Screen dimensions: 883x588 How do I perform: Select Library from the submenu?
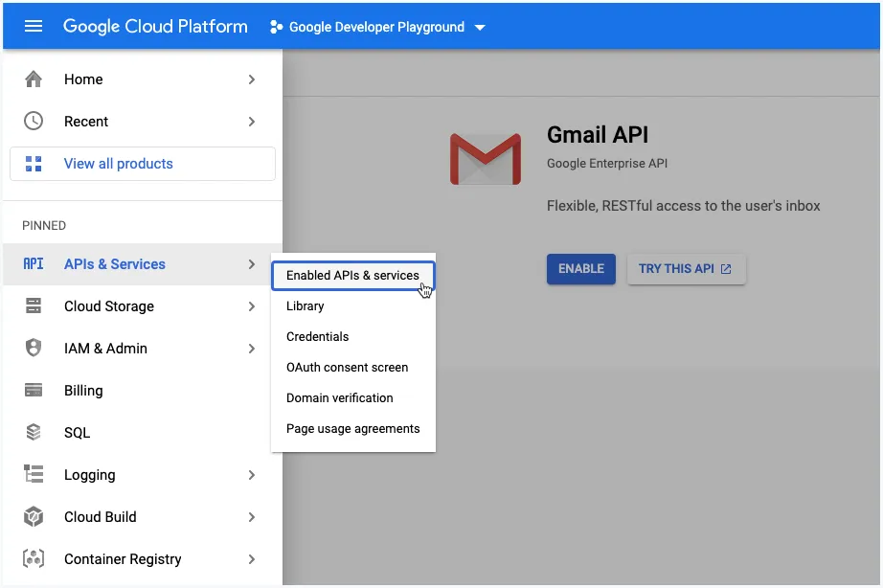tap(305, 305)
